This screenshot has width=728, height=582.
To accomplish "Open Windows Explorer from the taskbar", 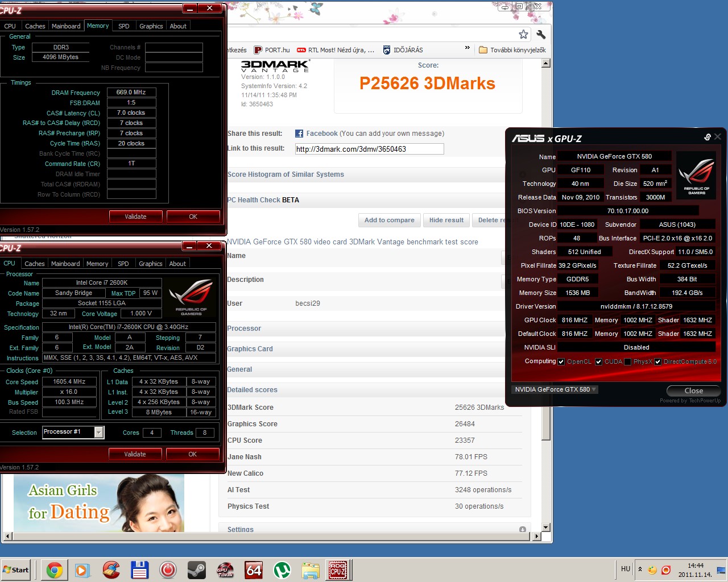I will pos(311,569).
